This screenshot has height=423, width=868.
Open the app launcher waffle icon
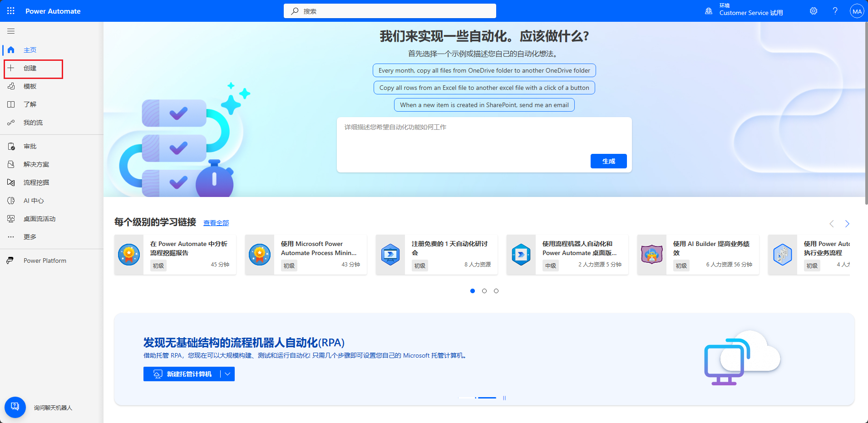tap(11, 11)
